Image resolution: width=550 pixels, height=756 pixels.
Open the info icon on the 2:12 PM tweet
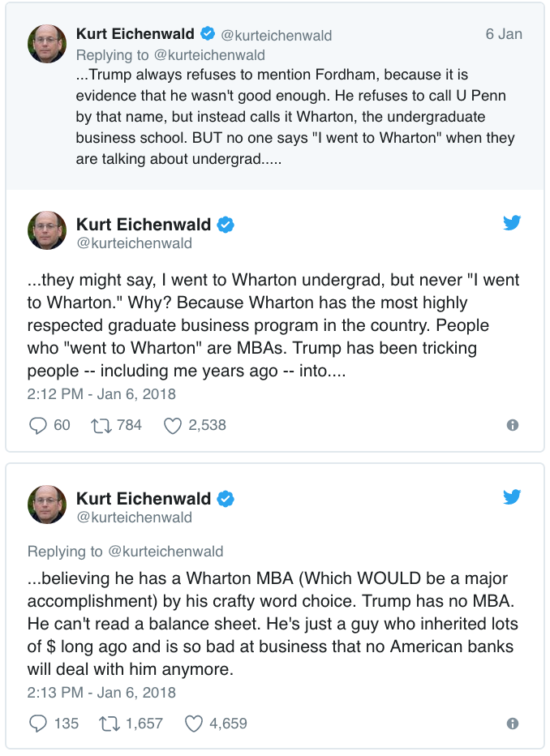pyautogui.click(x=513, y=425)
